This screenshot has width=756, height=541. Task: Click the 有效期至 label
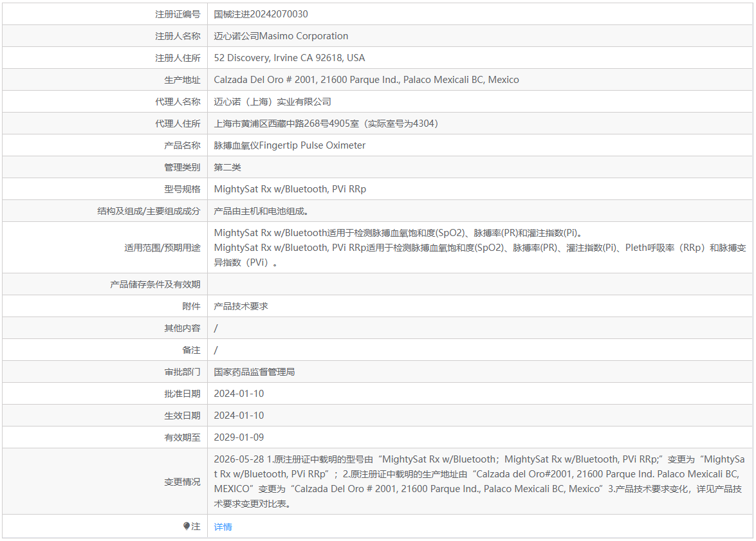pos(182,437)
